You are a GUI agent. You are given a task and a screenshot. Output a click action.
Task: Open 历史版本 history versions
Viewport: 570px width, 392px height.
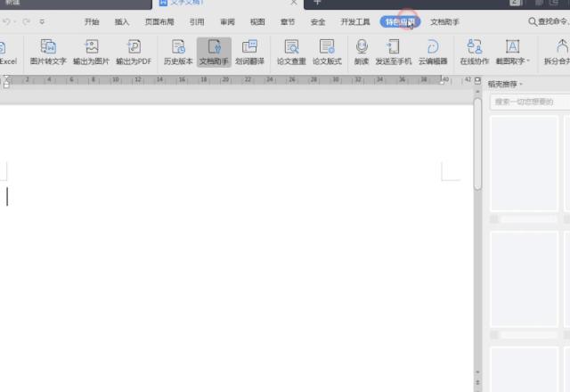coord(178,53)
